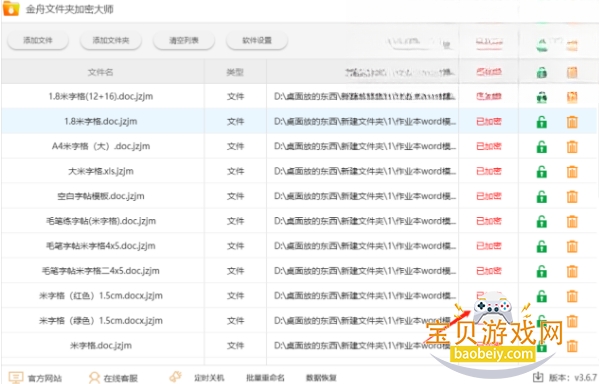
Task: Select the file 空白字帖模板.doc.jzjm
Action: (101, 196)
